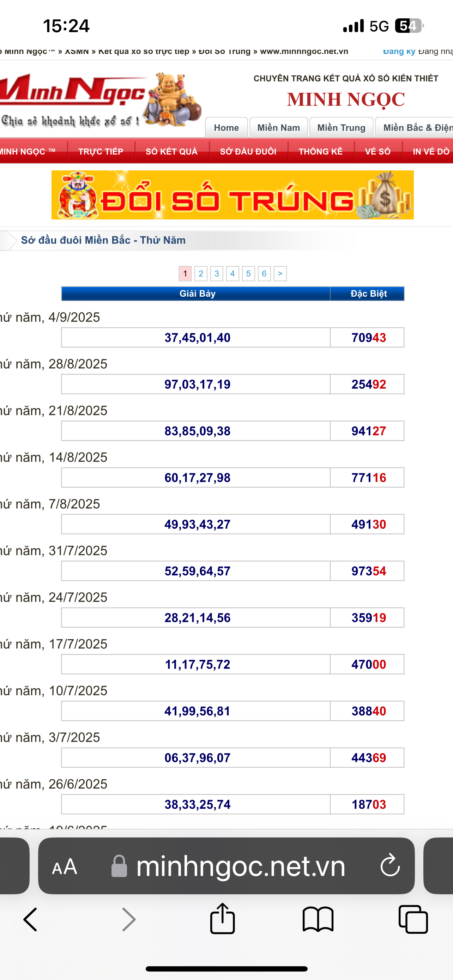Open the Miền Nam tab
Image resolution: width=453 pixels, height=980 pixels.
278,128
